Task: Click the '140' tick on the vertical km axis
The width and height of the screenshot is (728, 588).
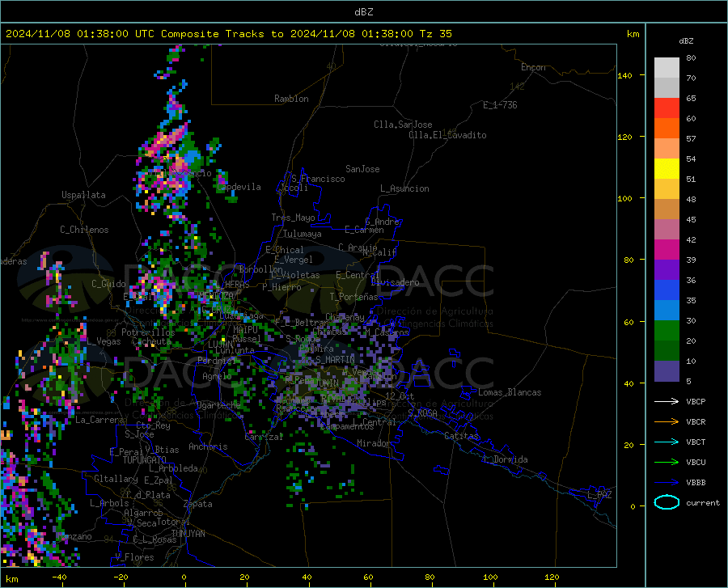Action: point(624,75)
